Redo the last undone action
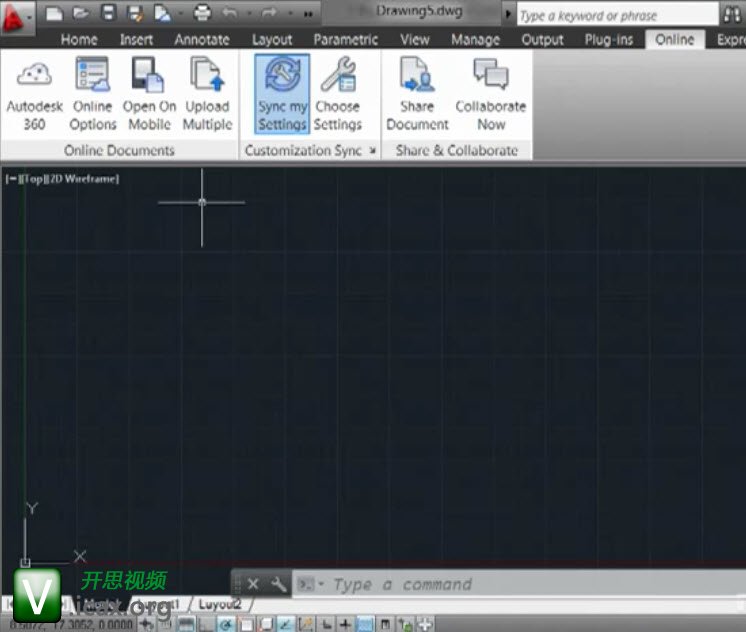746x632 pixels. tap(269, 13)
